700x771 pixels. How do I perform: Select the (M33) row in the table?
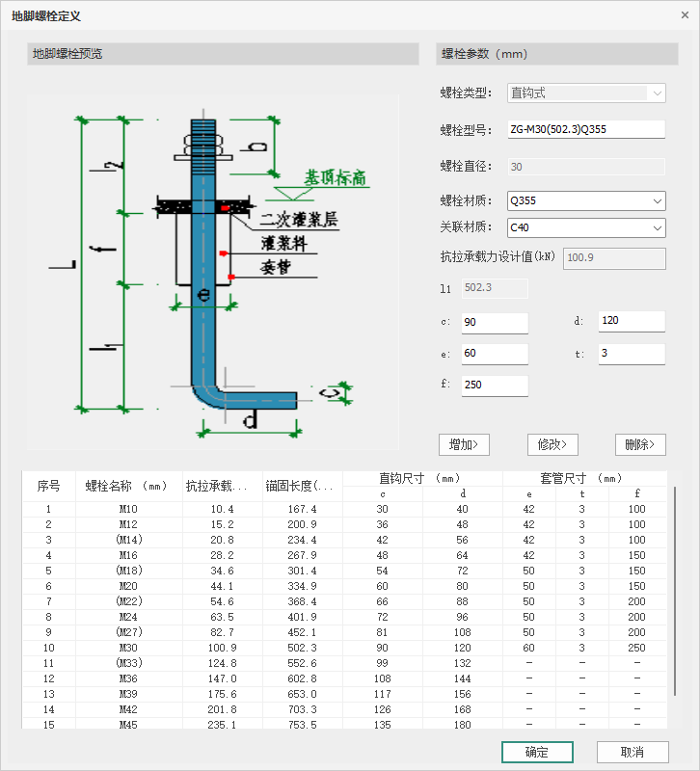tap(344, 663)
